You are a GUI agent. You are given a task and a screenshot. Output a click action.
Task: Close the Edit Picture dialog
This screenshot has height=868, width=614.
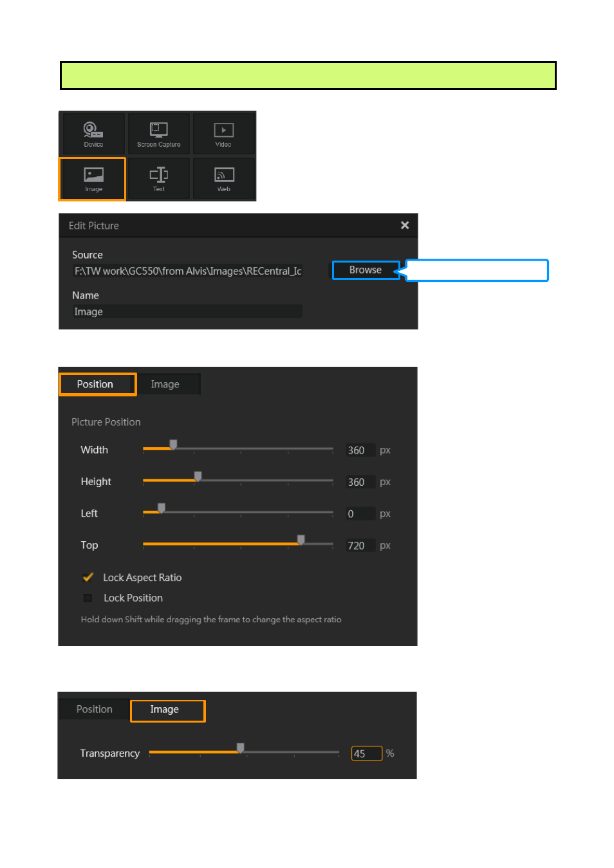click(x=405, y=225)
